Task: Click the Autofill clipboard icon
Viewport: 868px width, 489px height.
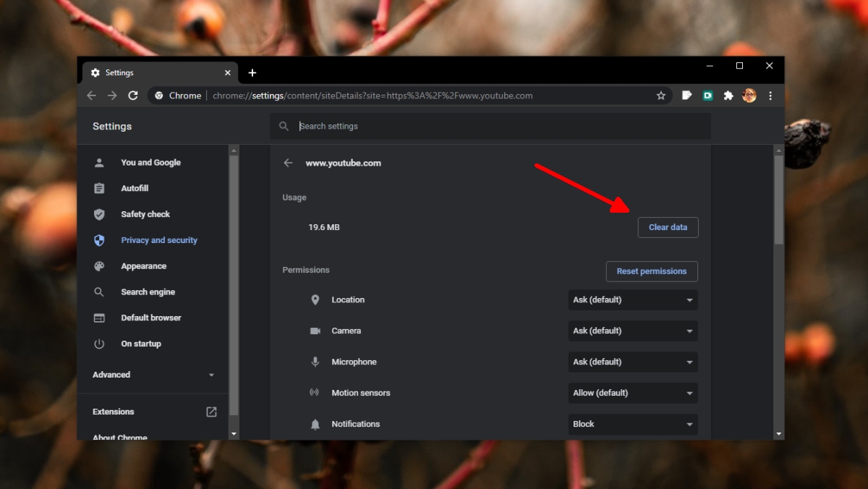Action: 99,188
